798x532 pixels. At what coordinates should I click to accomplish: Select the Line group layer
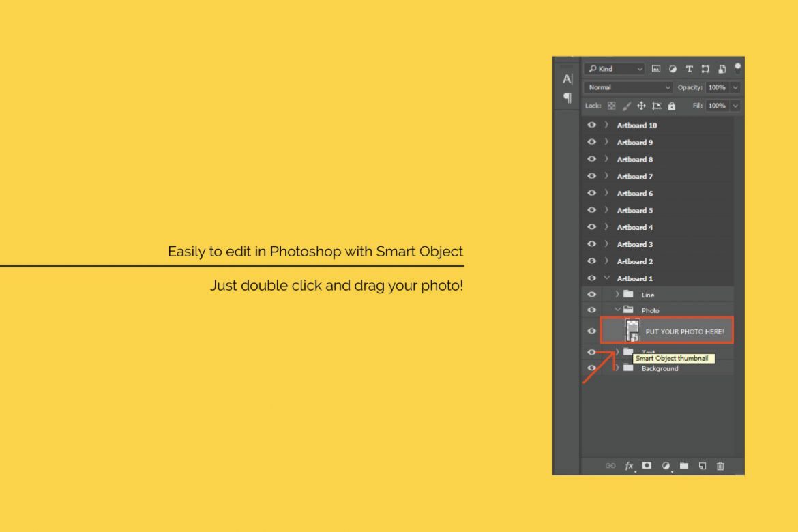[647, 295]
